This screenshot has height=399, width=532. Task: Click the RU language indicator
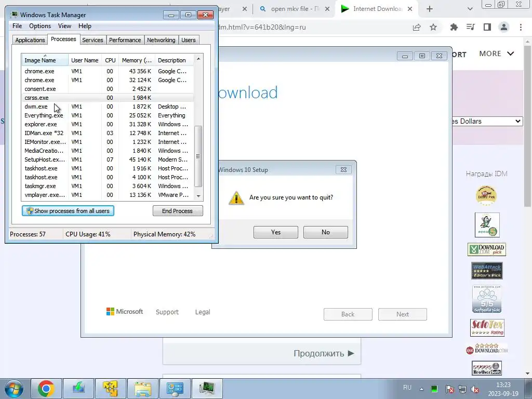pyautogui.click(x=407, y=388)
